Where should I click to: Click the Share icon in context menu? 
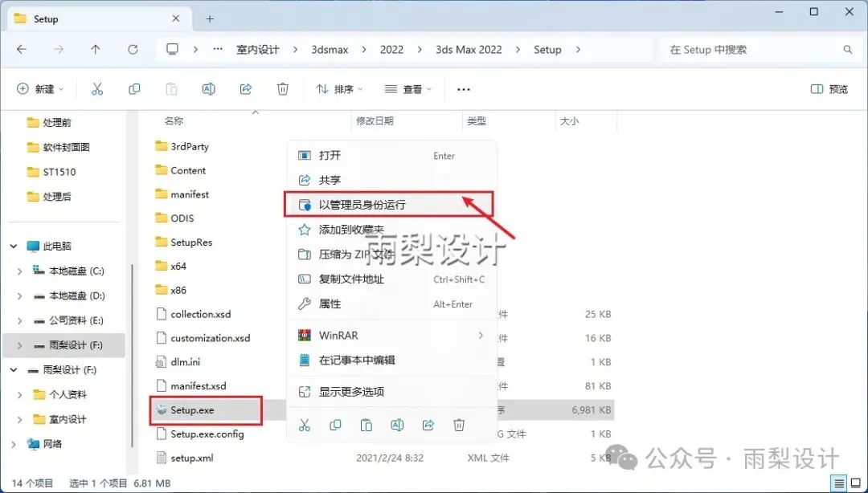[x=428, y=425]
